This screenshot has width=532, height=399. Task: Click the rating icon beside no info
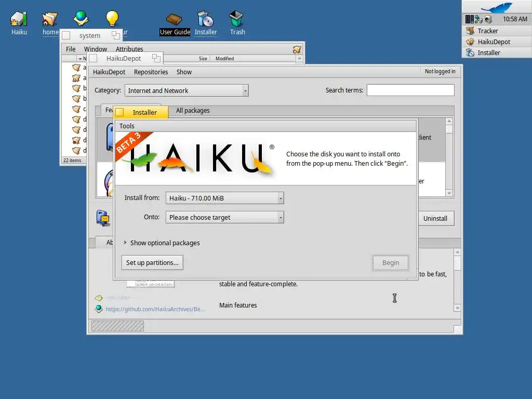98,298
